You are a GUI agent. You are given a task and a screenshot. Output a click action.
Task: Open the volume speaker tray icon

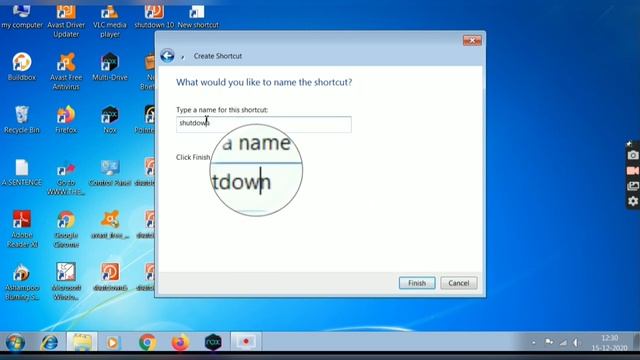point(577,342)
